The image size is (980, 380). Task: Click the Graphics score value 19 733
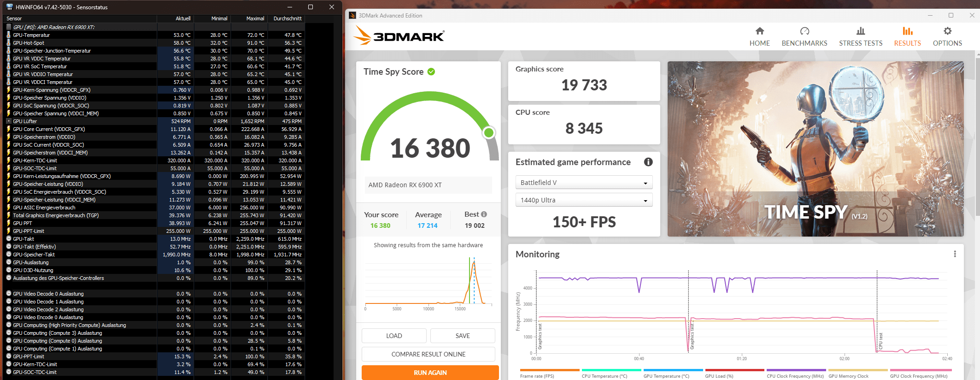pyautogui.click(x=584, y=85)
